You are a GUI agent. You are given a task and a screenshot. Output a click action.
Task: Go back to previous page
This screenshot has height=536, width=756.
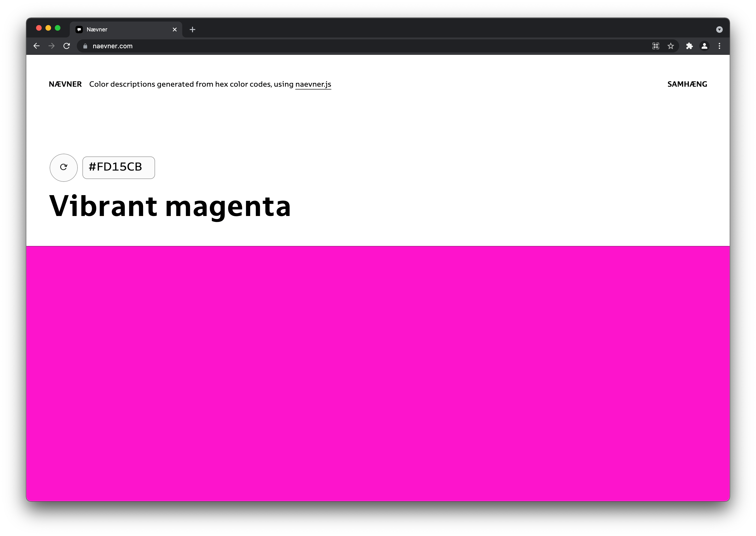pos(37,46)
